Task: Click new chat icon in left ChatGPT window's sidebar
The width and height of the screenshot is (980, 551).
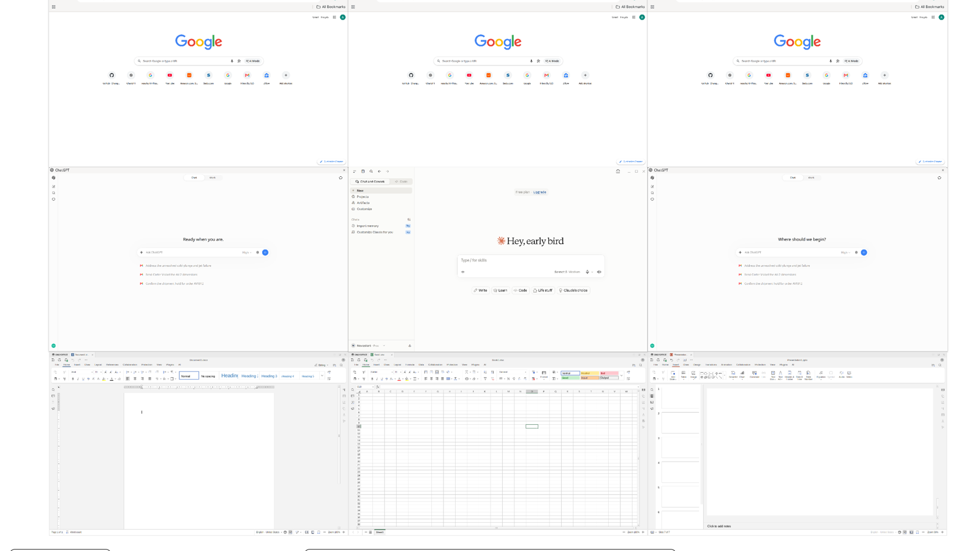Action: [54, 186]
